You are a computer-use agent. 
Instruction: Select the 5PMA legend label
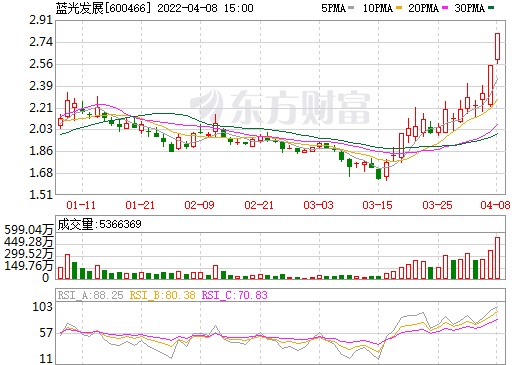(x=333, y=8)
